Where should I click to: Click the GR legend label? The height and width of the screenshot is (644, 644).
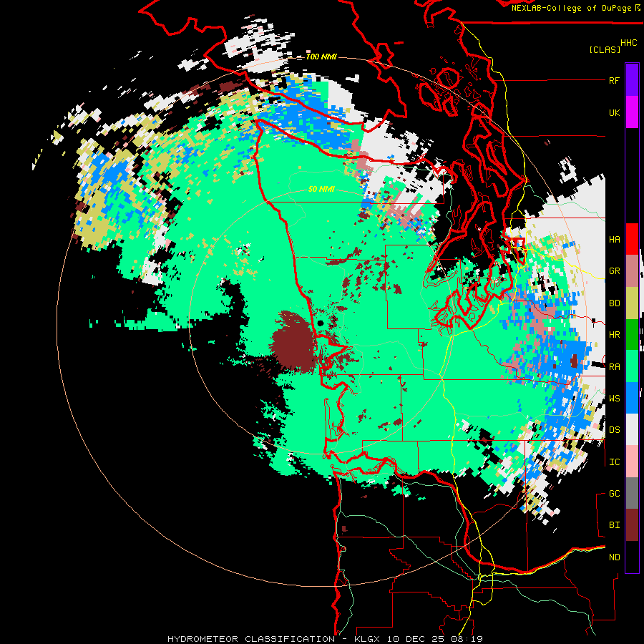click(x=614, y=271)
